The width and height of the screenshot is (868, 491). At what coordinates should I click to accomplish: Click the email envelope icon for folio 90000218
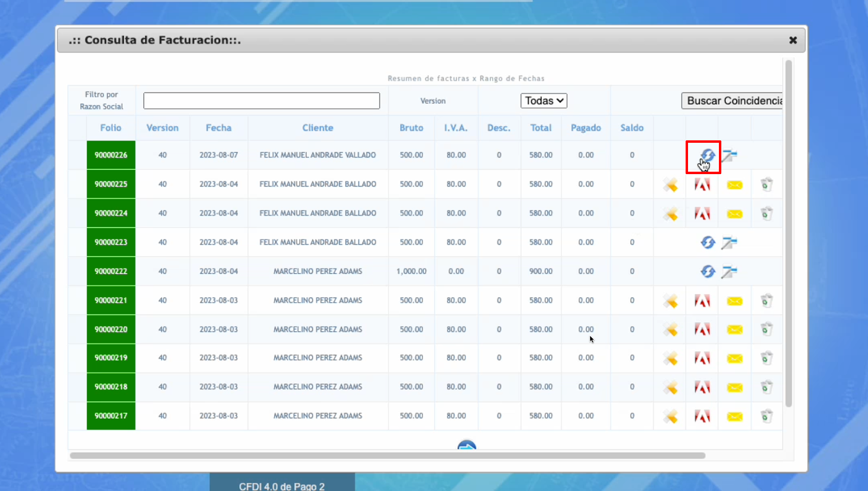click(734, 387)
